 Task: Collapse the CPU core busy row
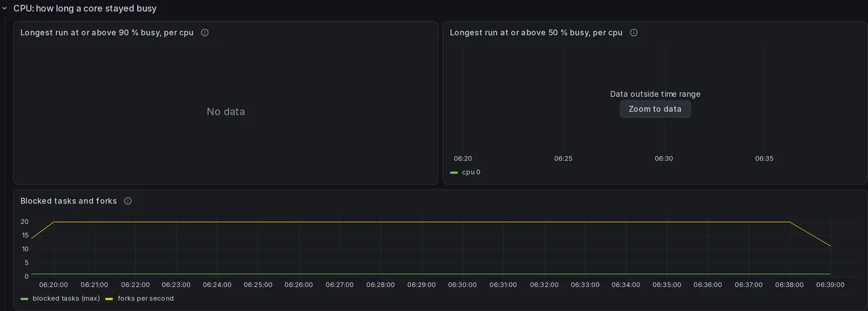4,9
